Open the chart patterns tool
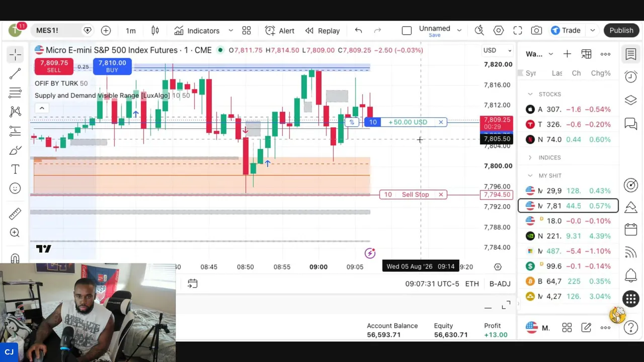The height and width of the screenshot is (362, 644). [x=15, y=112]
